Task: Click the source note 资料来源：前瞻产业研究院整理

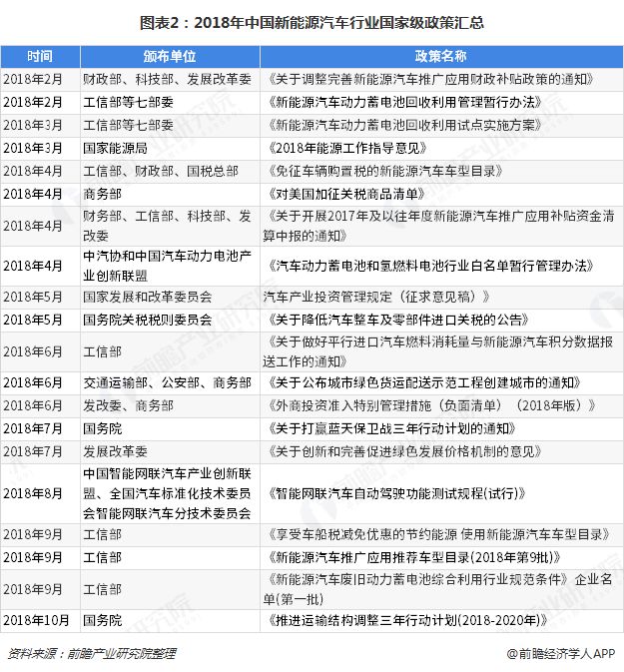Action: tap(92, 654)
